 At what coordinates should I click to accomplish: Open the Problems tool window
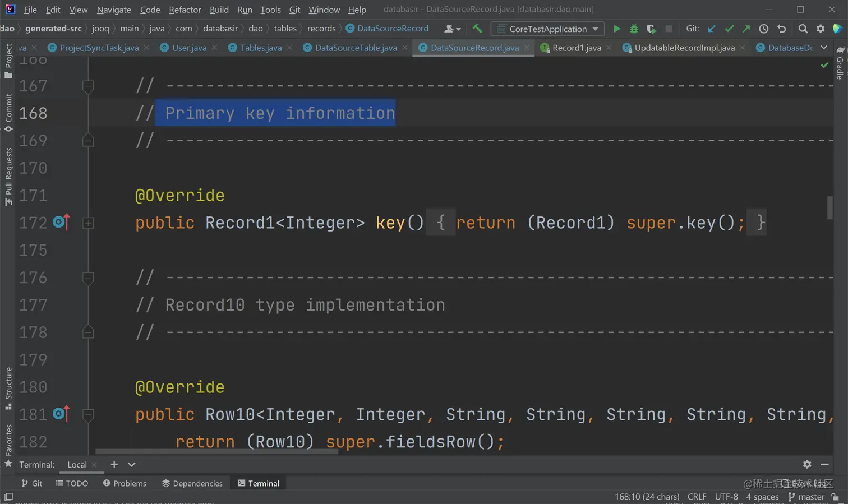[x=125, y=483]
